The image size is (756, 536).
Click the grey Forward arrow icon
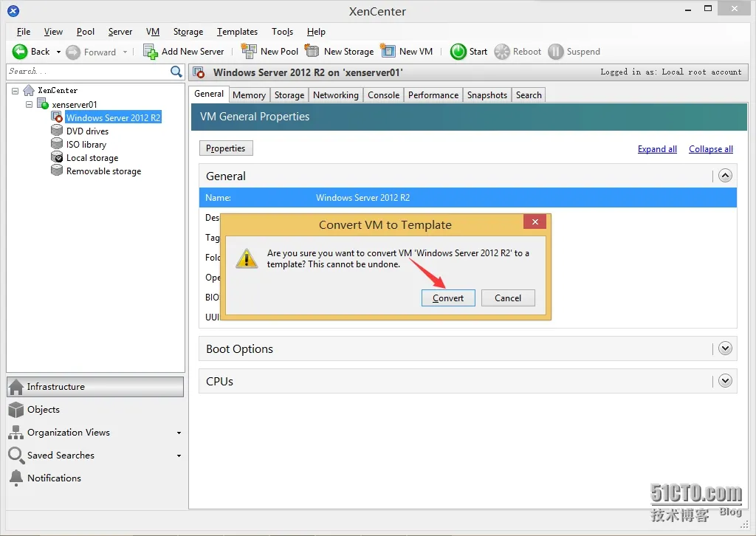[73, 52]
